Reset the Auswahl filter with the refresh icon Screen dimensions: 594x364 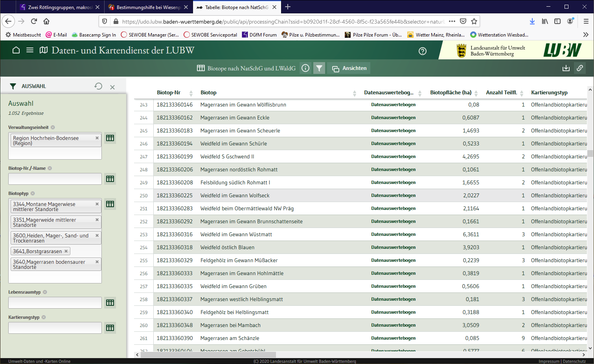[98, 86]
